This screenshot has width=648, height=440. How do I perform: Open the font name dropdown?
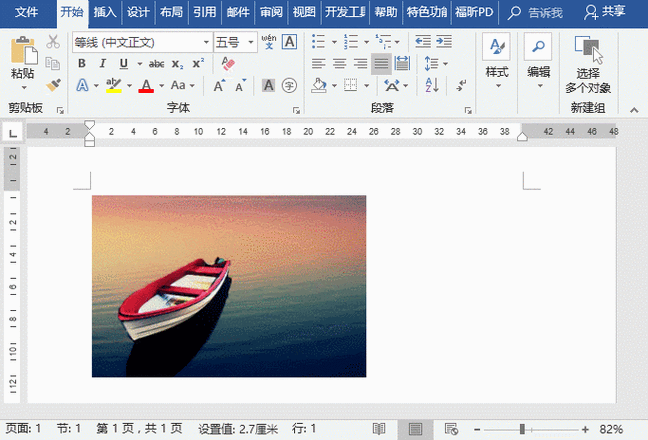(206, 42)
